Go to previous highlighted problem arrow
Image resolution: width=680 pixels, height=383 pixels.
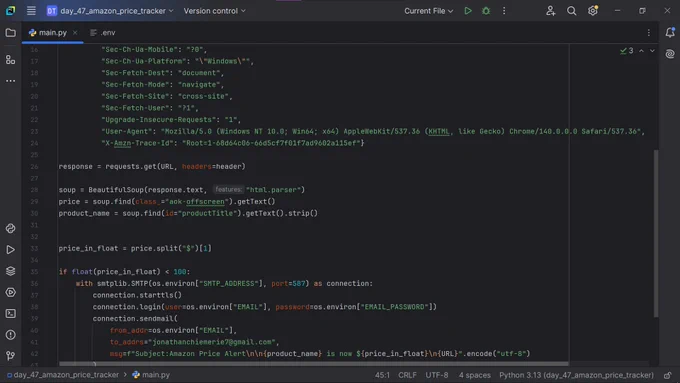pyautogui.click(x=641, y=51)
